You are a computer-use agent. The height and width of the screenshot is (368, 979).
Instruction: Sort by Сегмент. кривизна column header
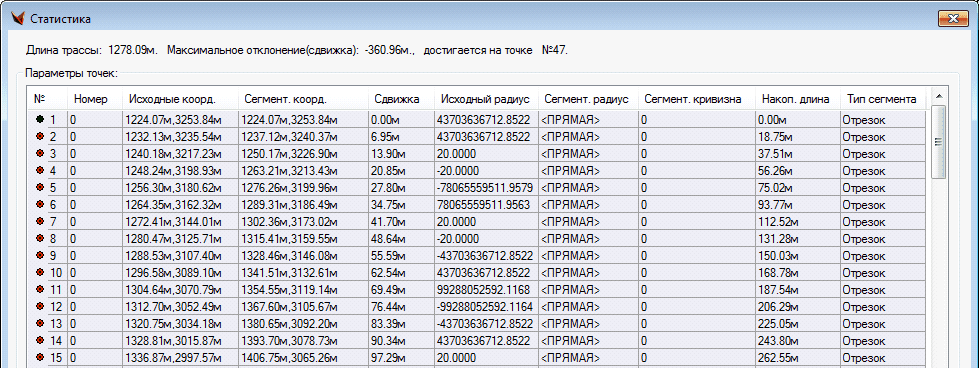[696, 99]
